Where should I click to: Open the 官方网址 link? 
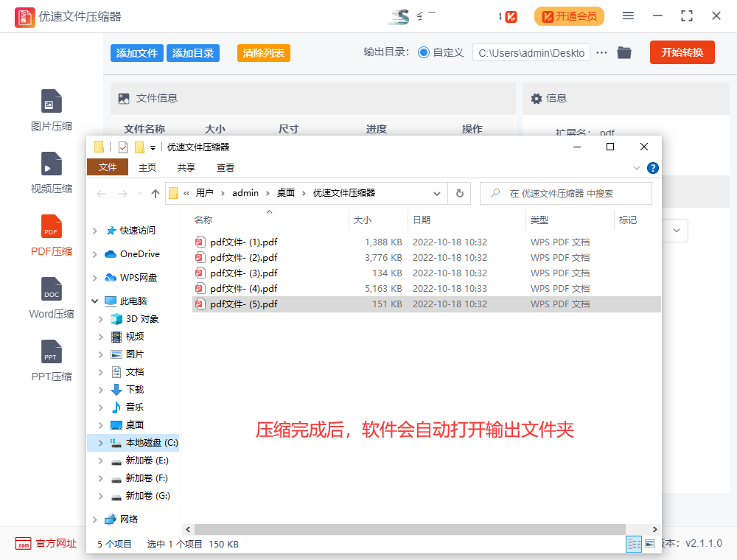pyautogui.click(x=56, y=544)
